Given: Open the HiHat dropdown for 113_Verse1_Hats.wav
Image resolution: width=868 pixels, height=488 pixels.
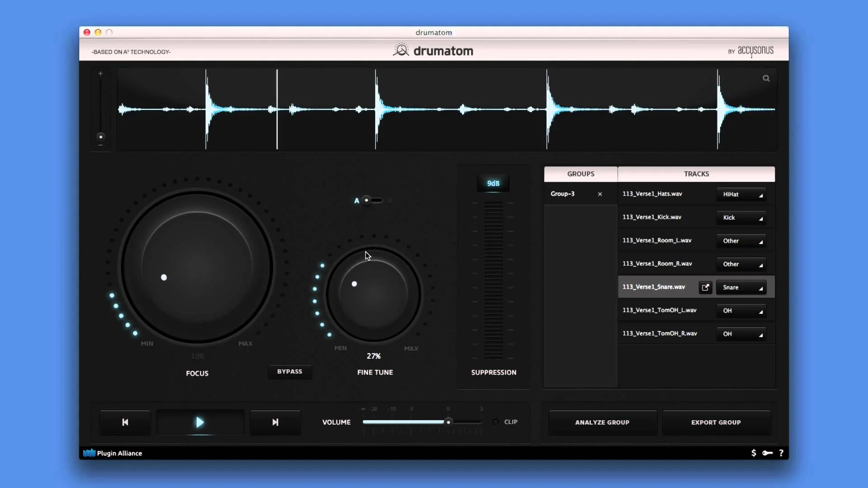Looking at the screenshot, I should 741,194.
